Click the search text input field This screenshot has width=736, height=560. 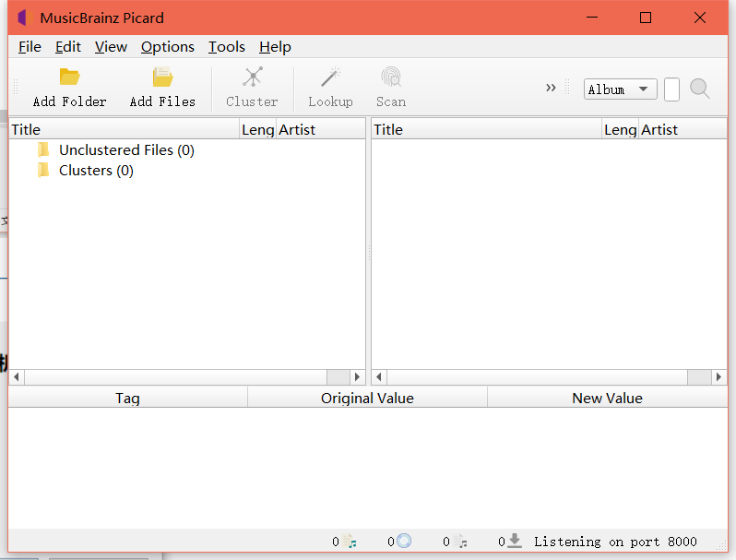(671, 89)
